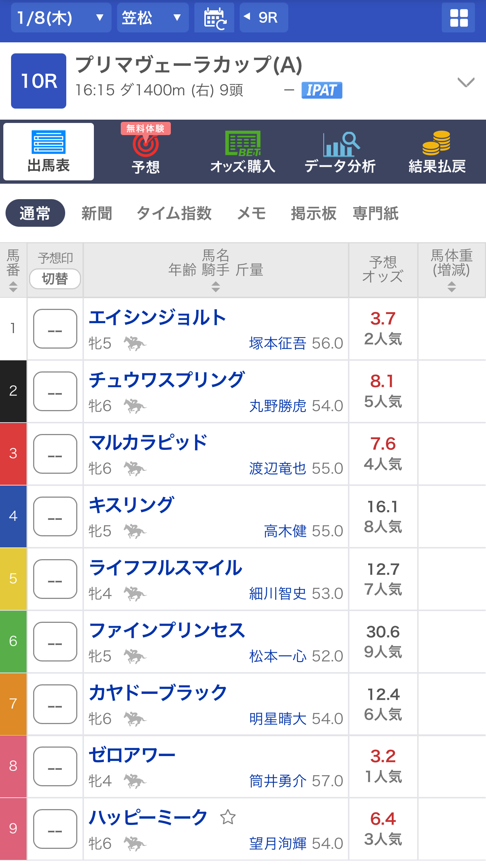Image resolution: width=486 pixels, height=868 pixels.
Task: Switch to the タイム指数 tab
Action: pos(174,213)
